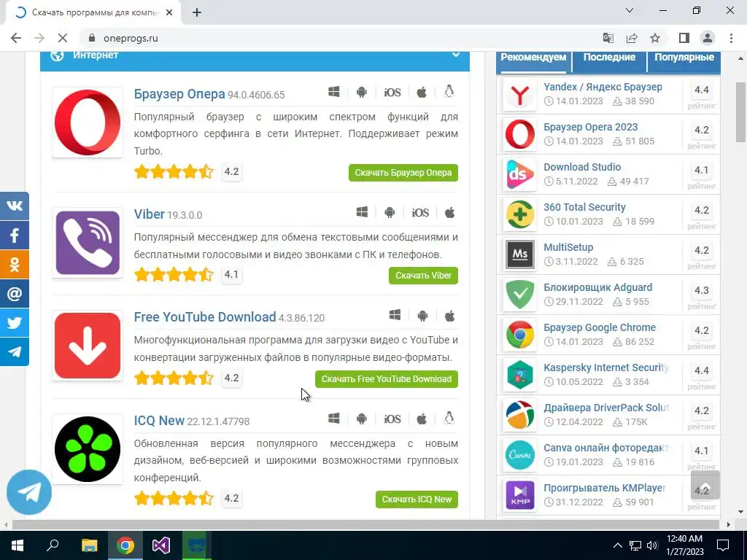747x560 pixels.
Task: Click the Windows icon for Free YouTube Download
Action: point(395,315)
